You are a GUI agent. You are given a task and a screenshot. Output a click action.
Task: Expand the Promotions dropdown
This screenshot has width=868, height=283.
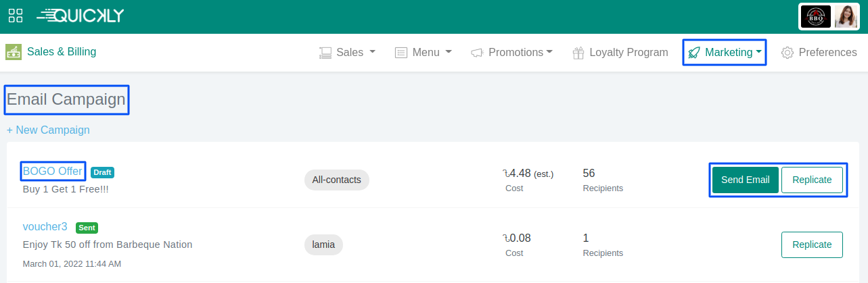point(512,52)
